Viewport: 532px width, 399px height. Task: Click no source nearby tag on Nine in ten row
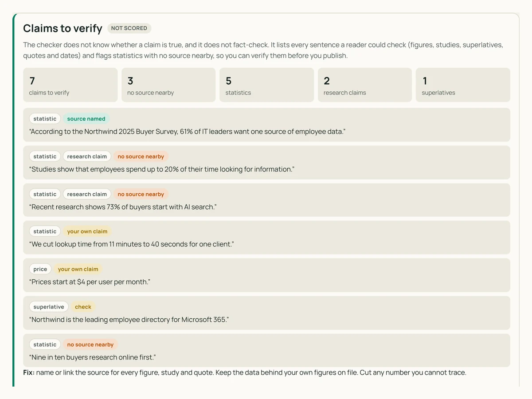(90, 344)
